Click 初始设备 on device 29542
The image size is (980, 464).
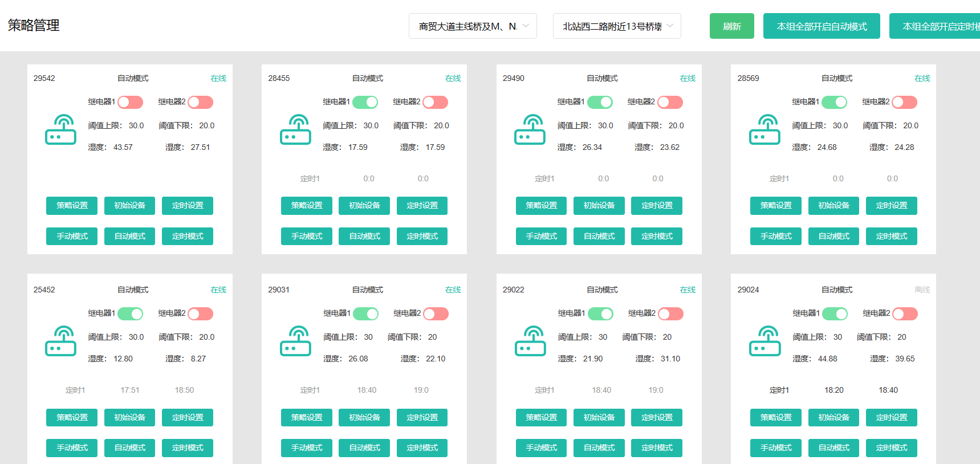coord(129,206)
